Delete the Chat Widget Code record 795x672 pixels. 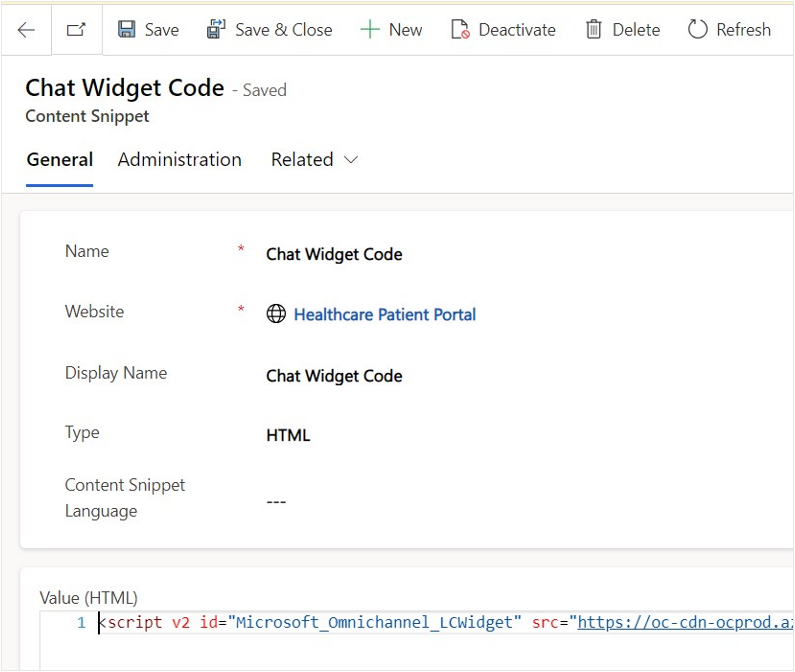623,30
